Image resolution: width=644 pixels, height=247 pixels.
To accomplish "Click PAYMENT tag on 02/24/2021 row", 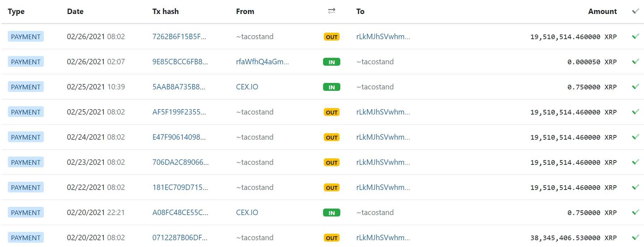I will tap(26, 137).
